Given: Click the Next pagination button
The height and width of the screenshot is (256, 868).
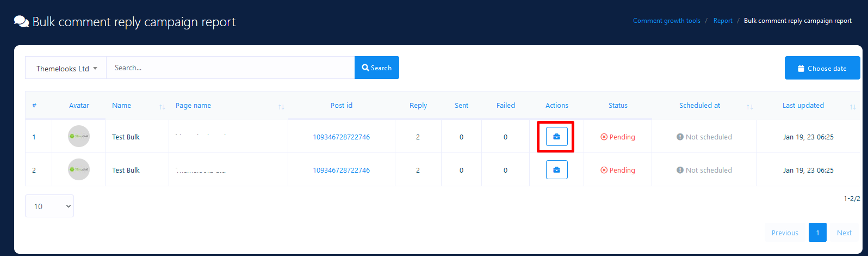Looking at the screenshot, I should tap(844, 232).
